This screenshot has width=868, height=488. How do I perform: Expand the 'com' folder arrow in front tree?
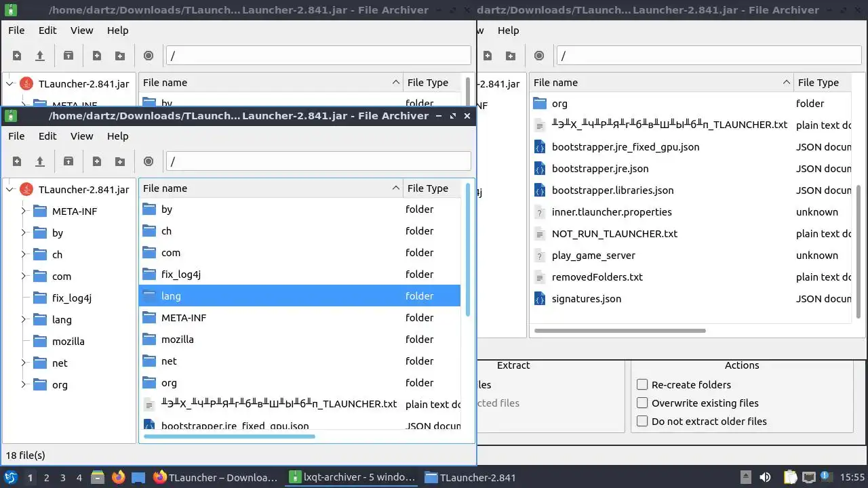[24, 277]
